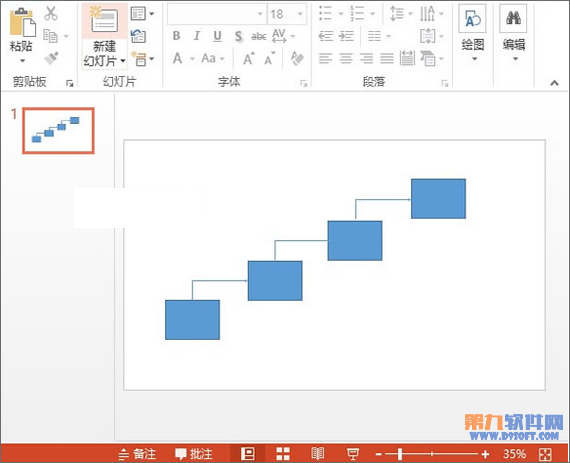Start Slide Show from status bar icon
The height and width of the screenshot is (463, 570).
coord(352,454)
